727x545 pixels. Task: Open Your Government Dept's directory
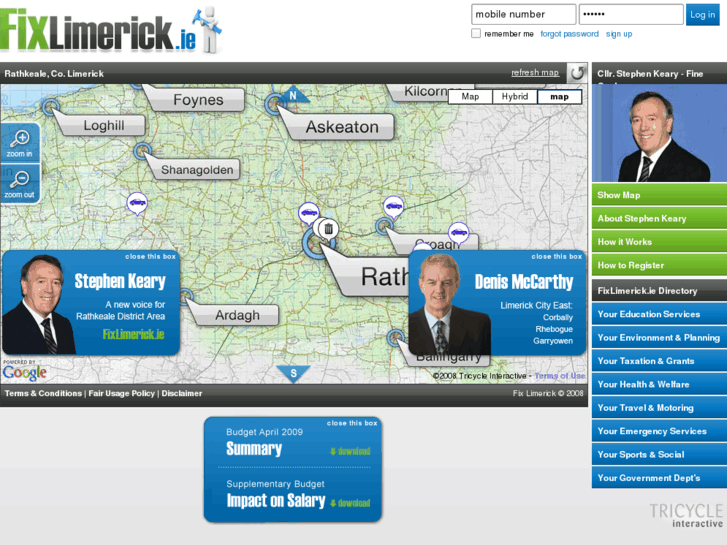(659, 478)
